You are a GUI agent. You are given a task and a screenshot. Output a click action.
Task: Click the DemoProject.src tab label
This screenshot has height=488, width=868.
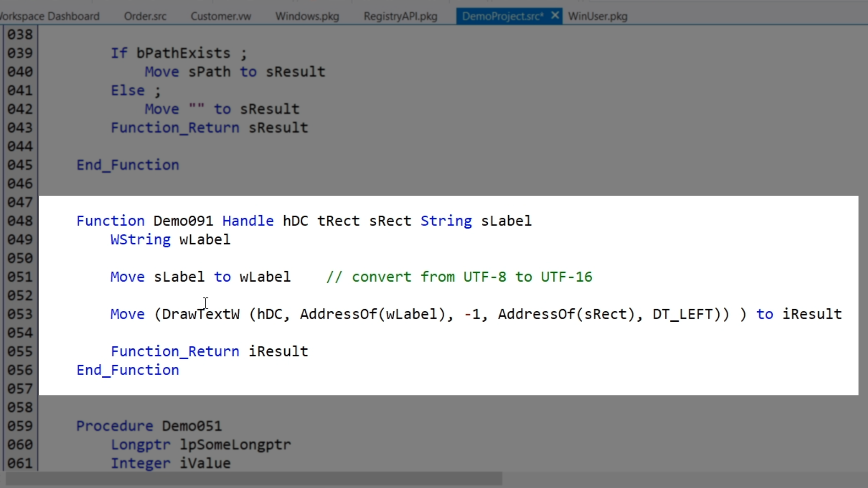502,16
